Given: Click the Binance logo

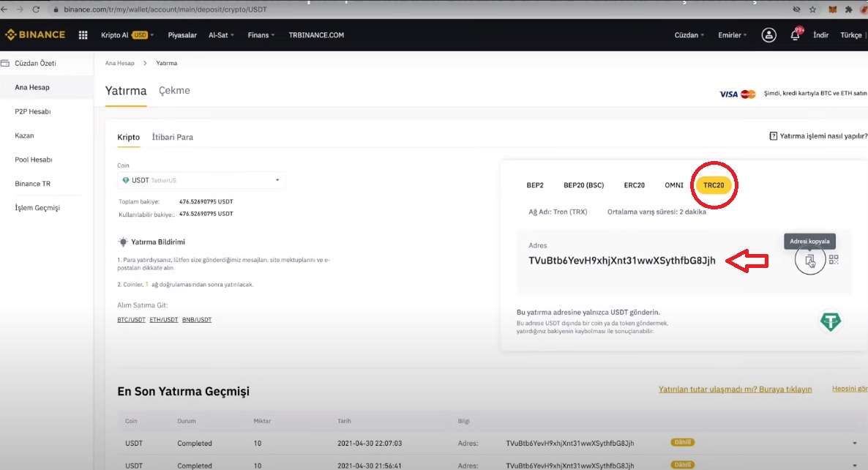Looking at the screenshot, I should pyautogui.click(x=35, y=35).
